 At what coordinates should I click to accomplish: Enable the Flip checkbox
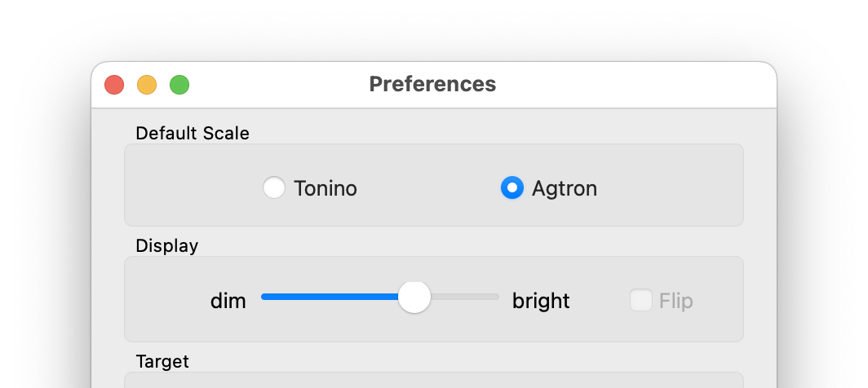point(641,300)
